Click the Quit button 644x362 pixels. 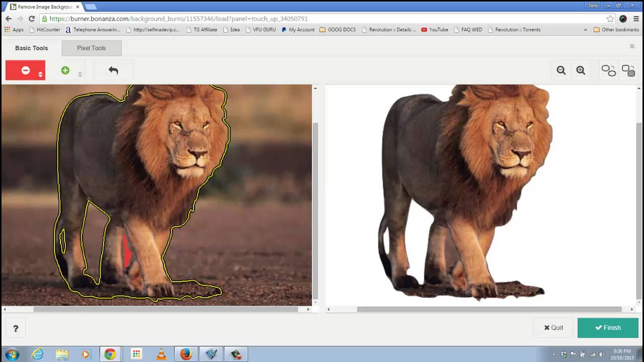tap(553, 328)
